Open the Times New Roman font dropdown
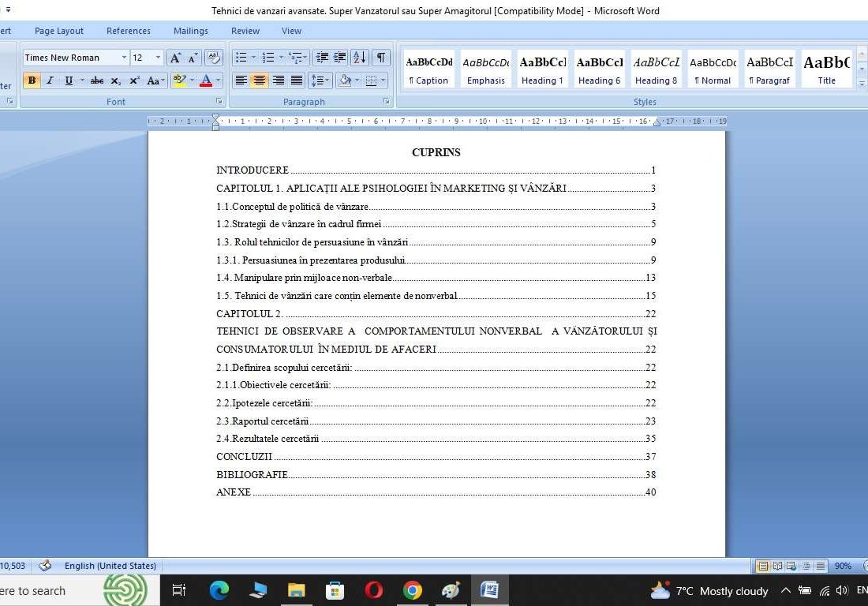Viewport: 868px width, 606px height. (x=124, y=58)
